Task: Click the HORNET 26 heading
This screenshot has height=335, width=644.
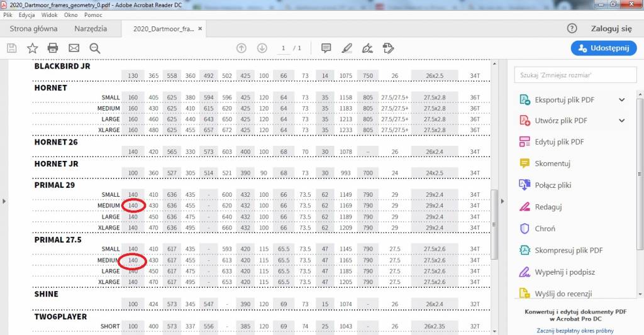Action: point(56,142)
